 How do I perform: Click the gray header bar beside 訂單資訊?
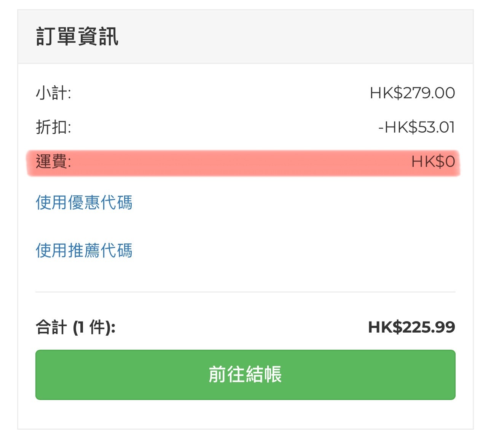click(x=297, y=37)
